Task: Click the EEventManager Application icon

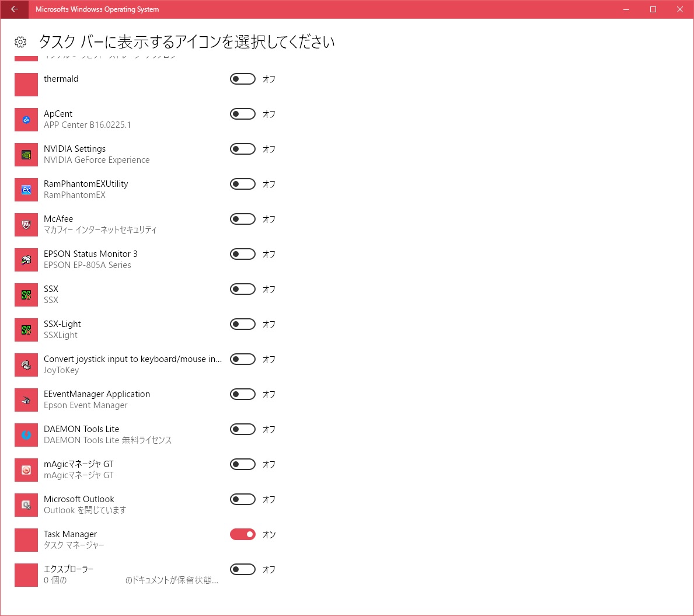Action: tap(26, 400)
